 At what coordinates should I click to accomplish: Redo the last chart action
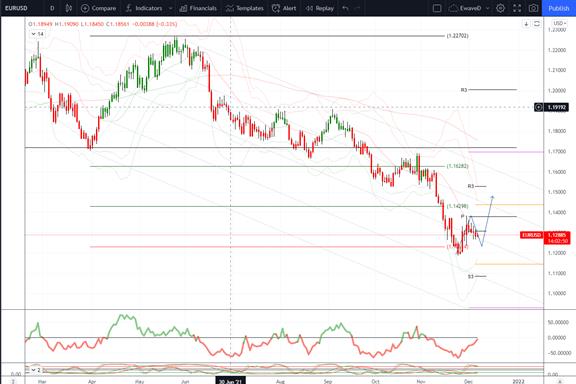357,8
